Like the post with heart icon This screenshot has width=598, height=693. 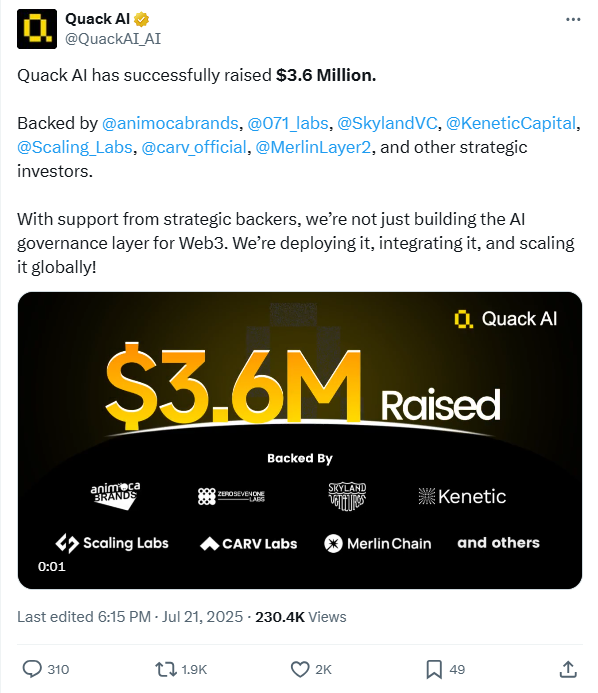300,669
